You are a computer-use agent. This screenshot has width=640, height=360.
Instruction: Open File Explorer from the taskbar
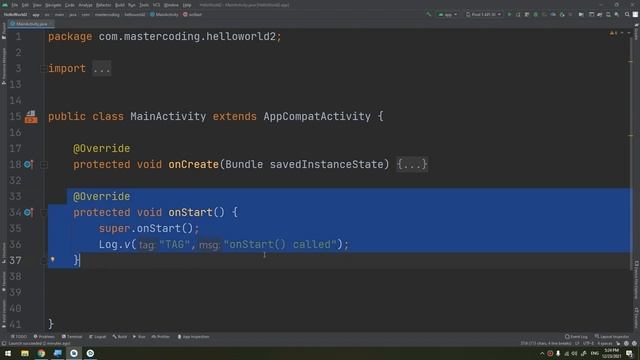click(x=25, y=353)
